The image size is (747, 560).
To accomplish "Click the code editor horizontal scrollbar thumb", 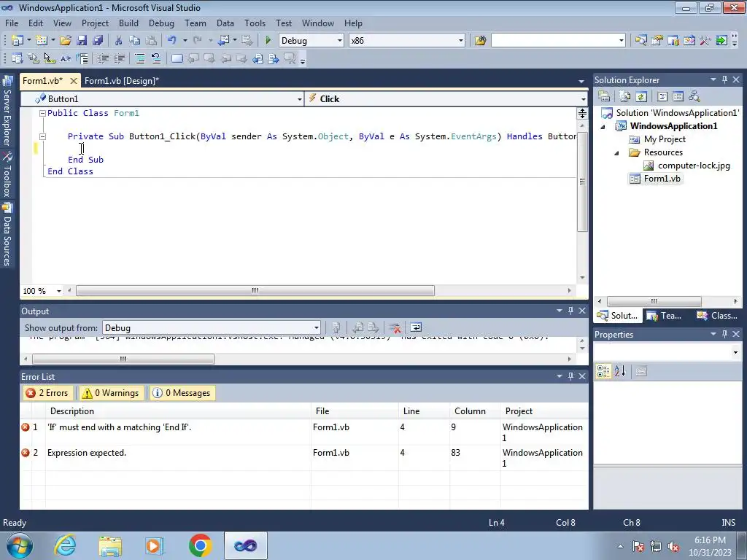I will click(x=255, y=290).
